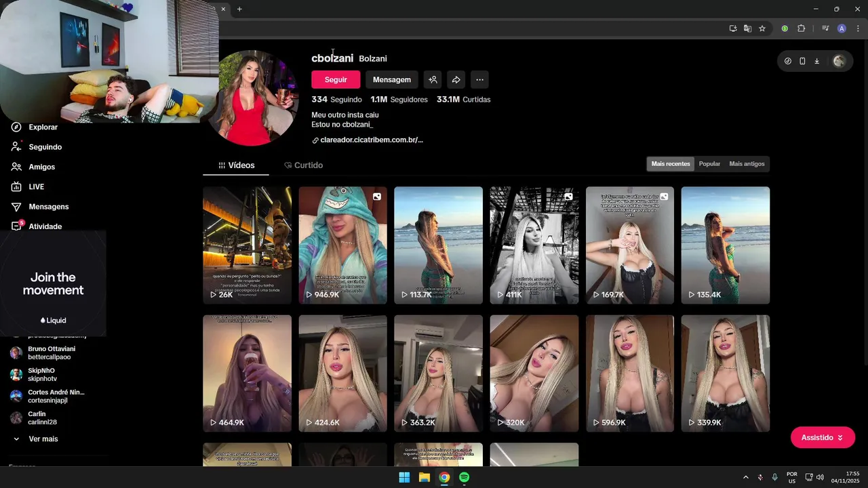Open the Chrome extensions puzzle icon
This screenshot has width=868, height=488.
pos(801,28)
